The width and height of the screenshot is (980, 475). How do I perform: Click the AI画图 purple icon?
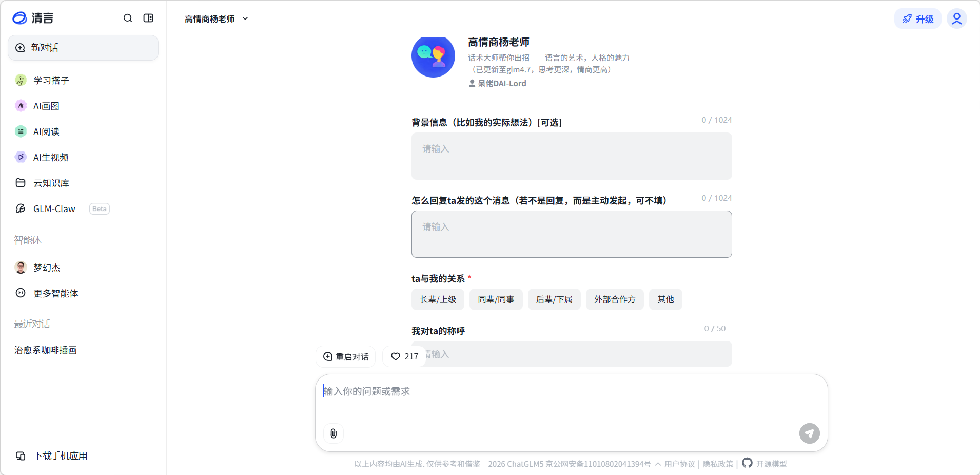pos(21,106)
